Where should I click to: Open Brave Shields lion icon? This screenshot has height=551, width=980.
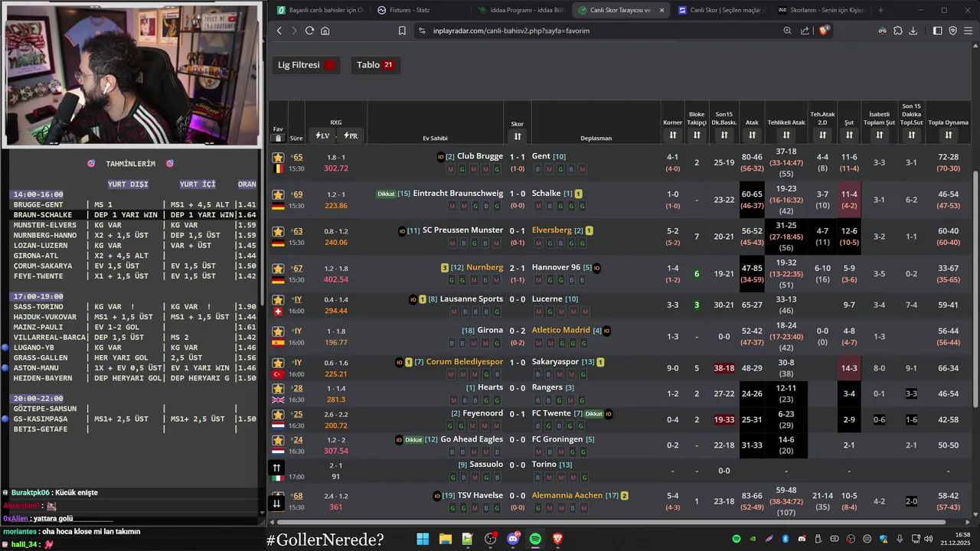824,31
